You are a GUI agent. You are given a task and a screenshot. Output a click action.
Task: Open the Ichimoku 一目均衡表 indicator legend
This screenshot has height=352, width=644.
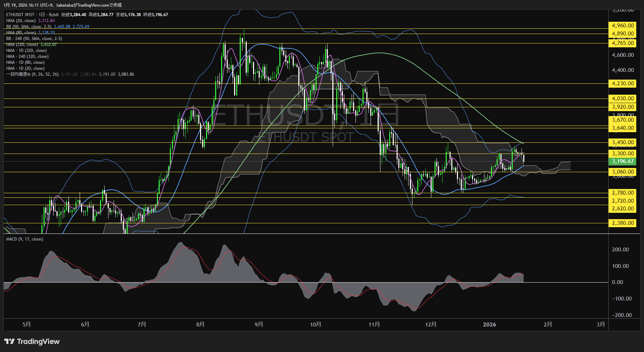coord(32,74)
